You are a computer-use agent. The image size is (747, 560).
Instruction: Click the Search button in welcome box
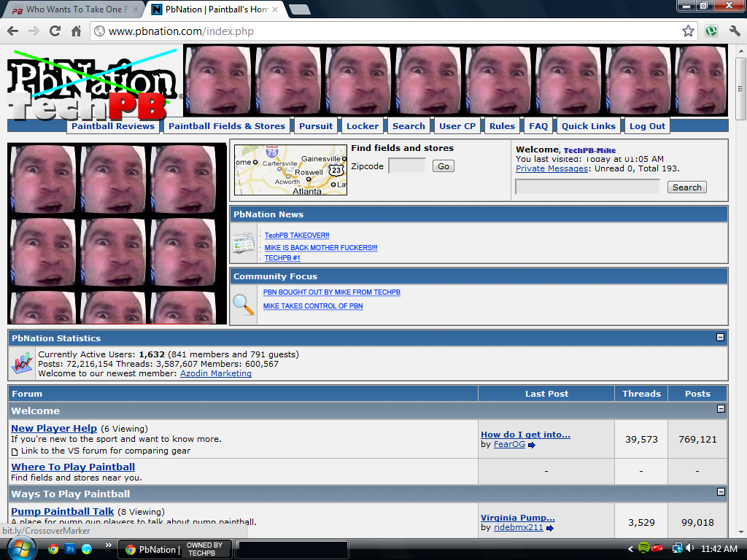(686, 187)
